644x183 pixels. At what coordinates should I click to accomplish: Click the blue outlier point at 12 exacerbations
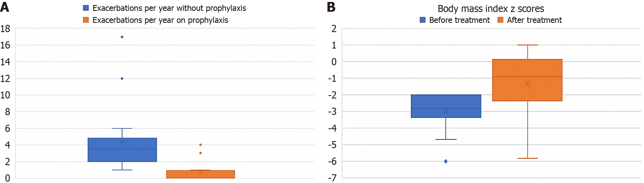click(122, 78)
